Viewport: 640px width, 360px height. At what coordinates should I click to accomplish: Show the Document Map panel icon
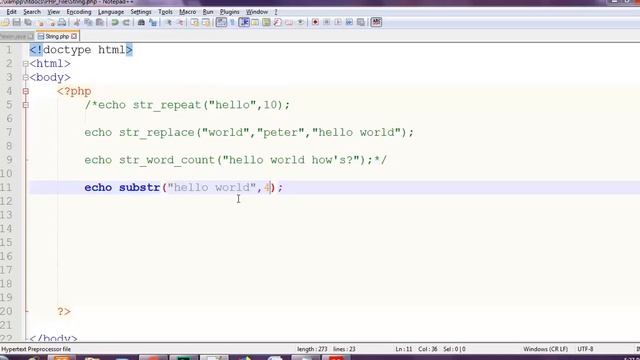(266, 22)
